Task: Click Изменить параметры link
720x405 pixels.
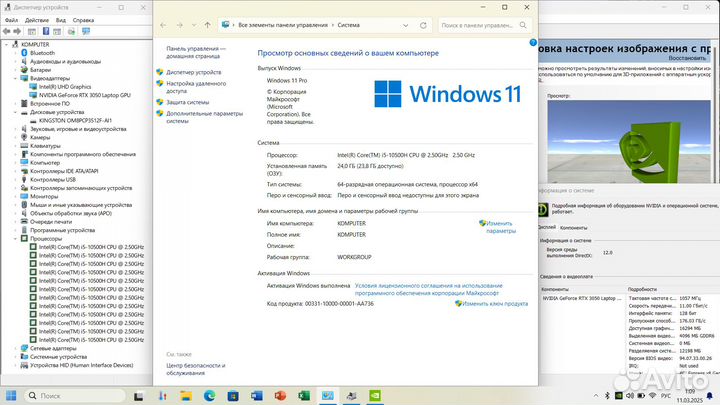Action: [501, 227]
